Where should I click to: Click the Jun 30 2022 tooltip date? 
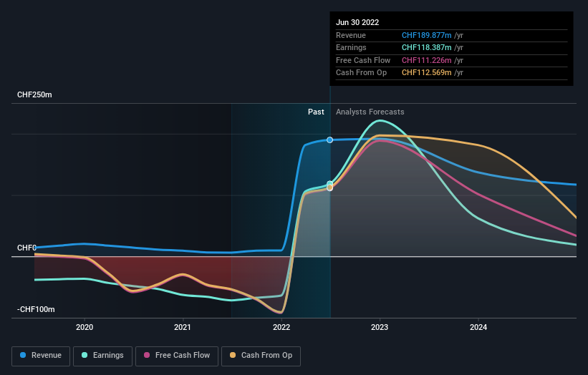(x=357, y=22)
